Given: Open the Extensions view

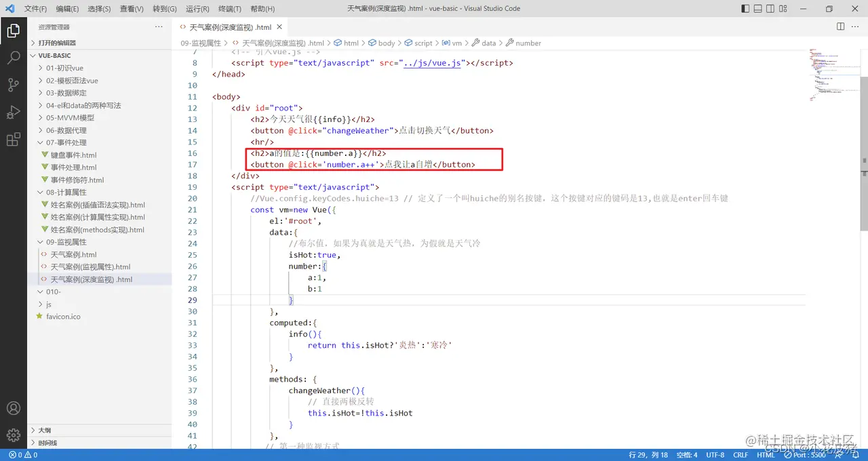Looking at the screenshot, I should click(13, 140).
